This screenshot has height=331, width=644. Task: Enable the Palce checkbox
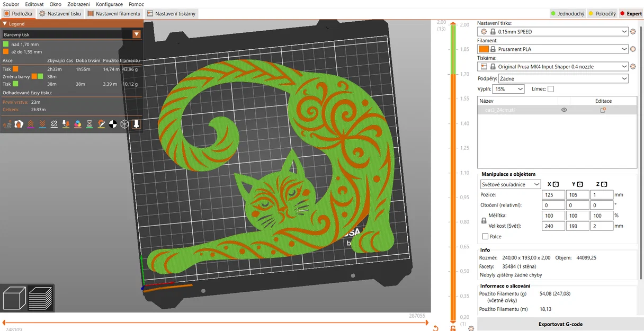485,237
